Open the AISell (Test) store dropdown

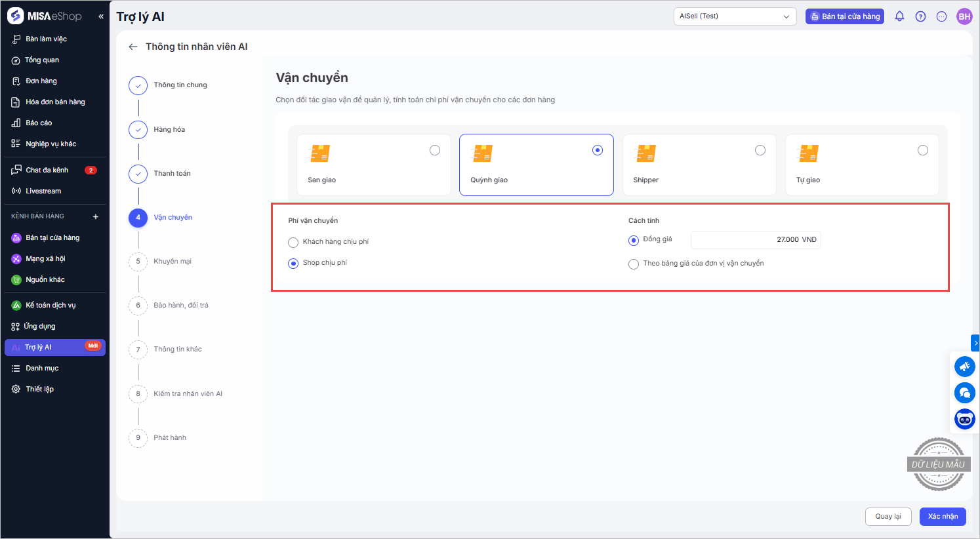pyautogui.click(x=735, y=16)
